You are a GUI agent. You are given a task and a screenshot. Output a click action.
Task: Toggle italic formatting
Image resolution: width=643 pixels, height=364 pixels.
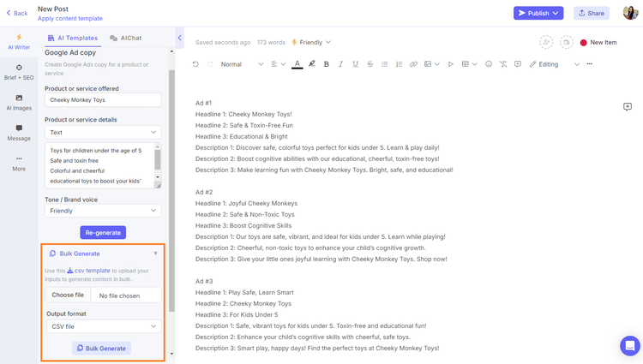click(340, 64)
